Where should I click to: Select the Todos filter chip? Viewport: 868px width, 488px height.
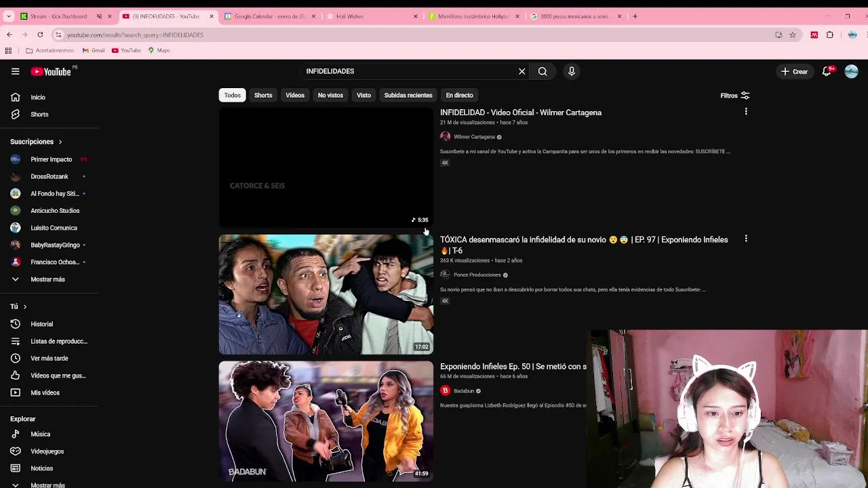233,96
